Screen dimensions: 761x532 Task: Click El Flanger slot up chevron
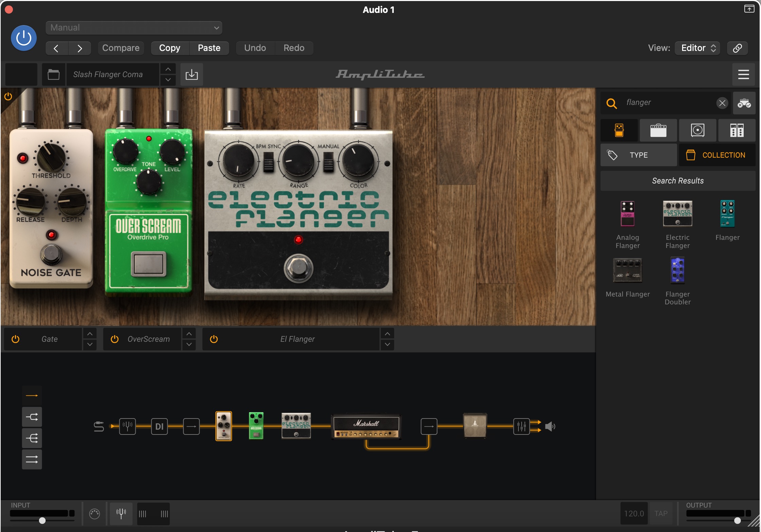pyautogui.click(x=387, y=334)
